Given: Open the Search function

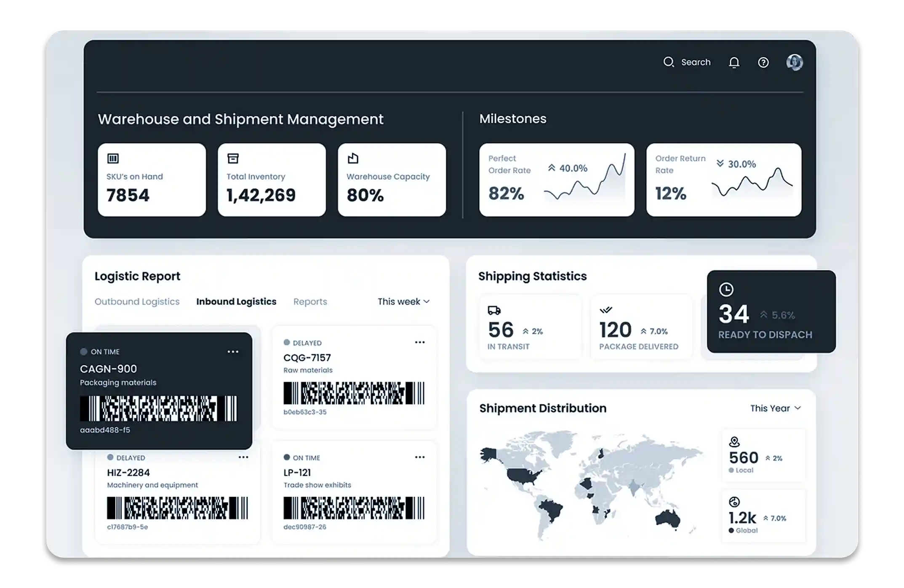Looking at the screenshot, I should click(688, 62).
